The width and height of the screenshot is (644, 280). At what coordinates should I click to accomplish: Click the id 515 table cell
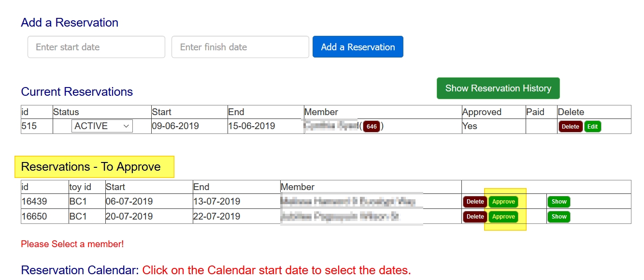click(29, 126)
